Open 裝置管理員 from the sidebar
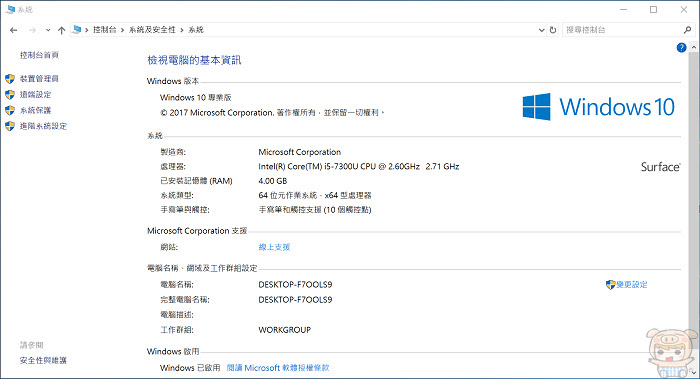 pos(39,79)
